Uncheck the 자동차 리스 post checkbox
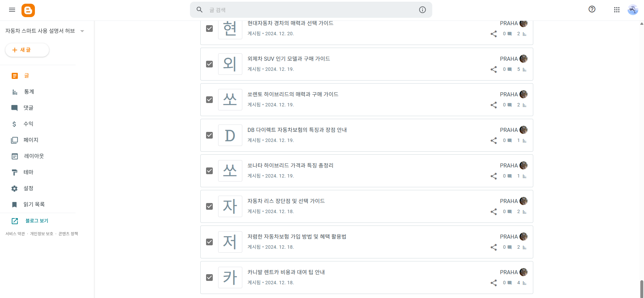 (209, 206)
